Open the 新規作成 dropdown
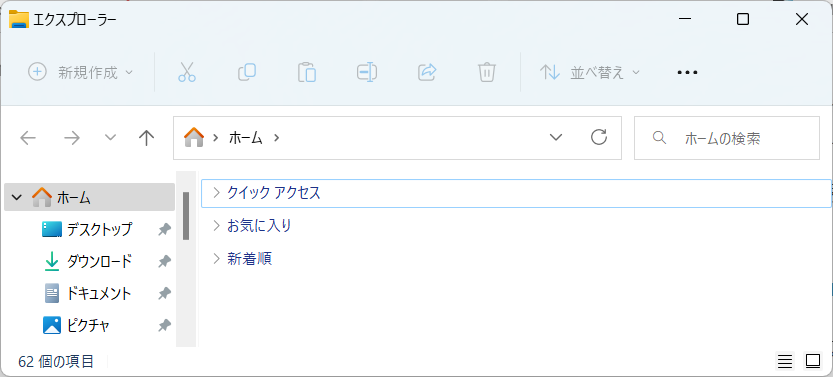 pos(81,72)
